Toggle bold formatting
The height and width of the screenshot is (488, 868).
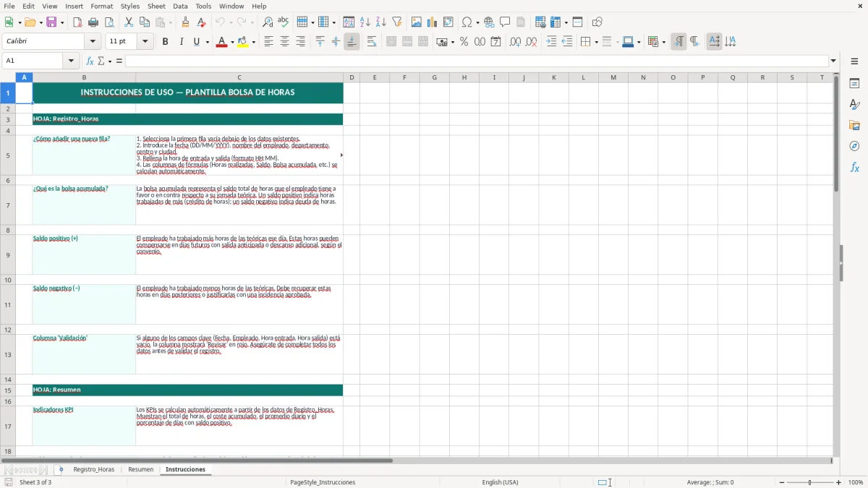pos(166,42)
